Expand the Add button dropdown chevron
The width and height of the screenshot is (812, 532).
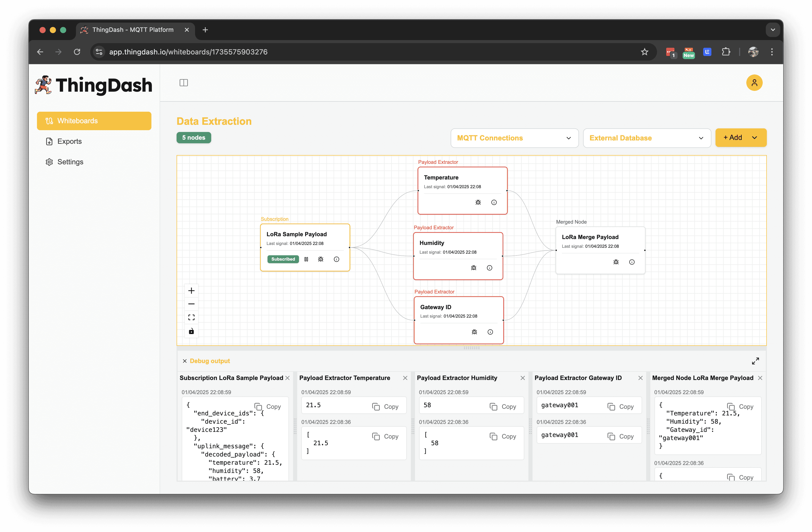754,138
